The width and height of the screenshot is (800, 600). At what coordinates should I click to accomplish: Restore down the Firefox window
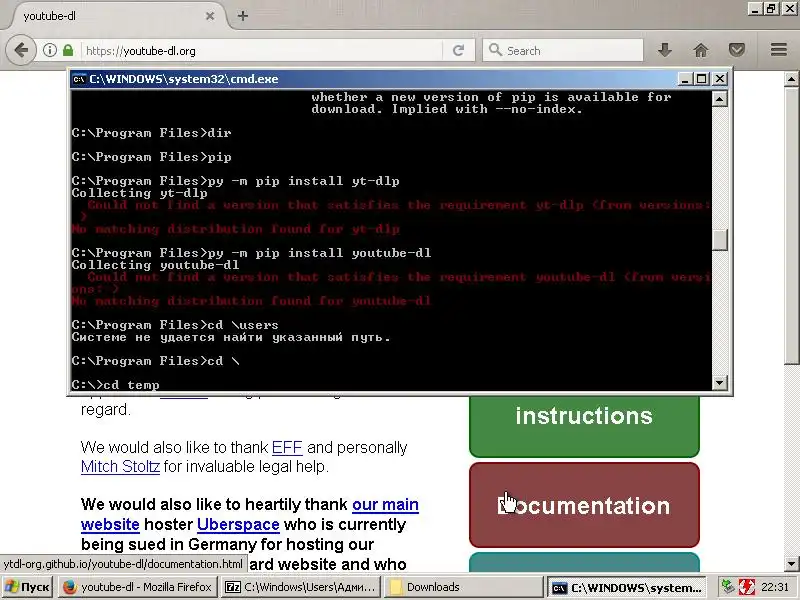[772, 8]
